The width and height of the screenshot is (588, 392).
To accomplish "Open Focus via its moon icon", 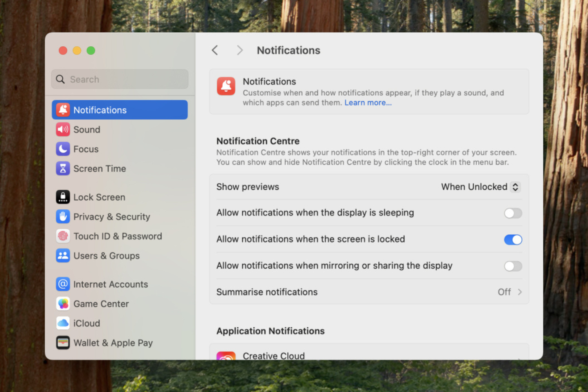I will 63,149.
